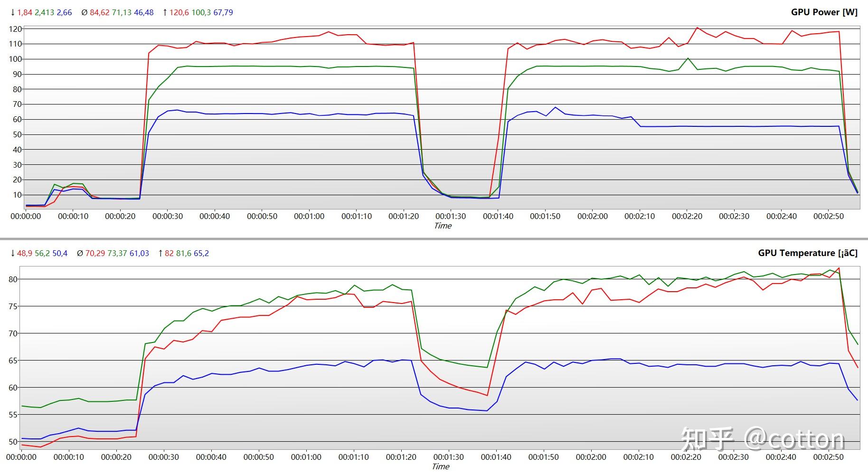Screen dimensions: 868x475
Task: Select blue average temperature value 61,03
Action: (139, 254)
